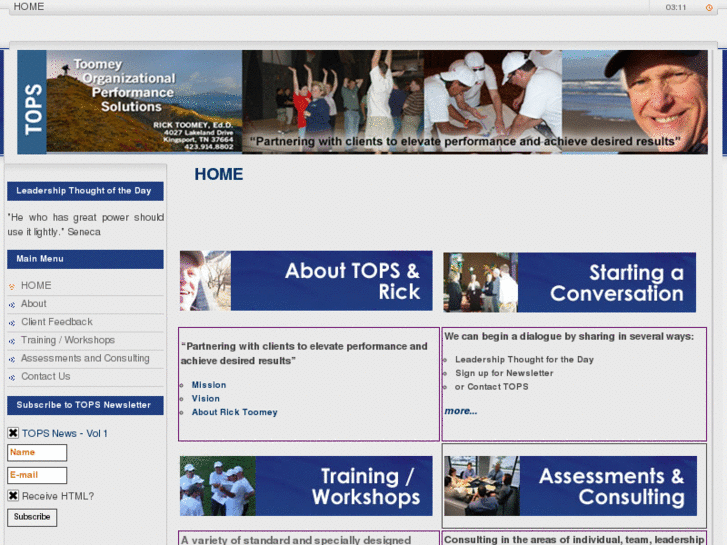The width and height of the screenshot is (727, 545).
Task: Open About in the main menu
Action: point(34,303)
